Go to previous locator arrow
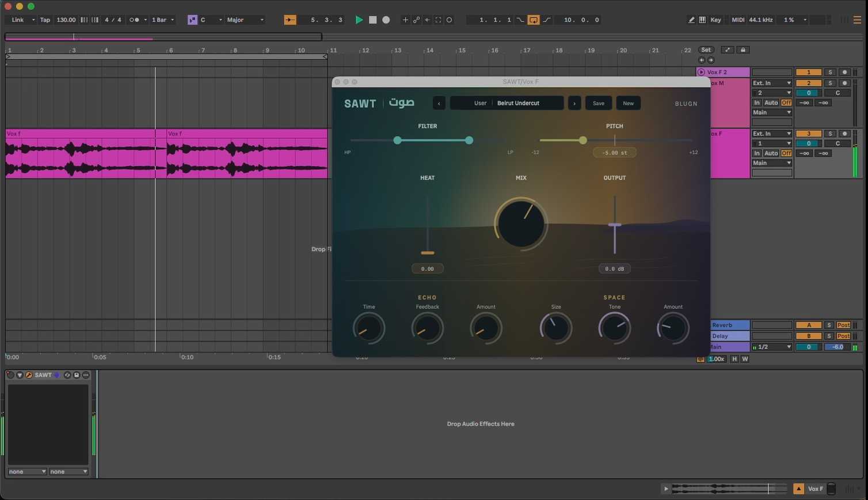Image resolution: width=868 pixels, height=500 pixels. (702, 60)
